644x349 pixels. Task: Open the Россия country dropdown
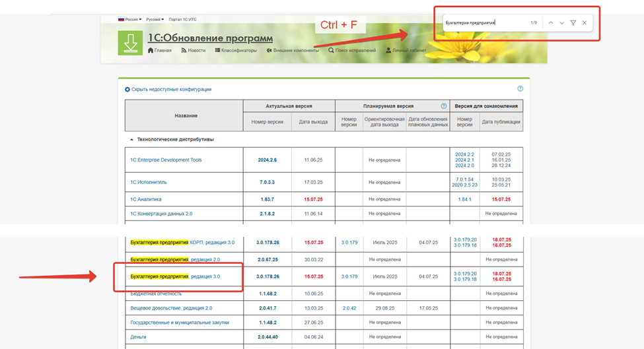coord(129,19)
